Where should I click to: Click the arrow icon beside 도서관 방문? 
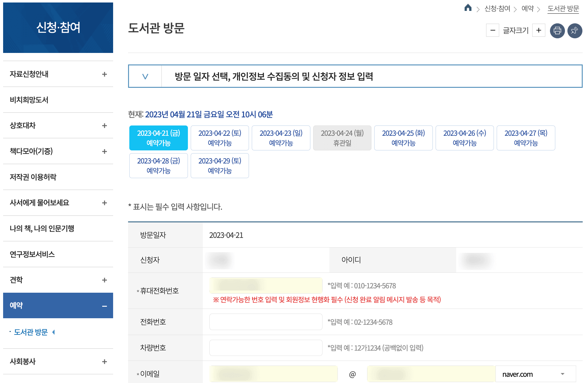[x=54, y=332]
